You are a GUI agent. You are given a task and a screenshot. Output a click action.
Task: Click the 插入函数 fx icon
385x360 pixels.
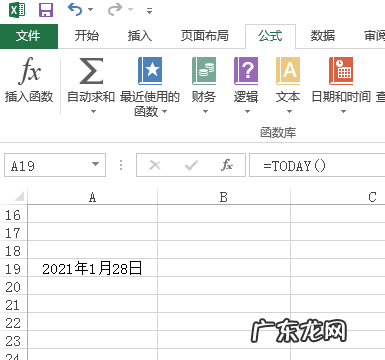pyautogui.click(x=29, y=71)
